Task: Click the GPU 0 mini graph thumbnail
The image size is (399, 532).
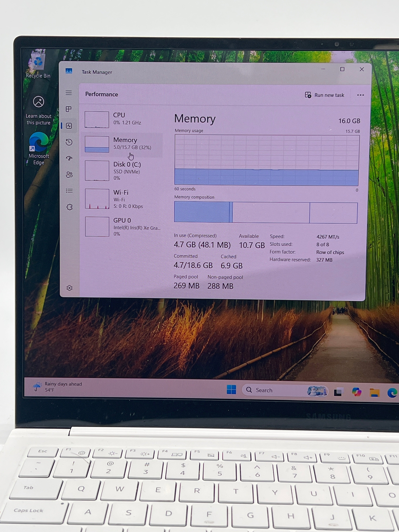Action: (97, 227)
